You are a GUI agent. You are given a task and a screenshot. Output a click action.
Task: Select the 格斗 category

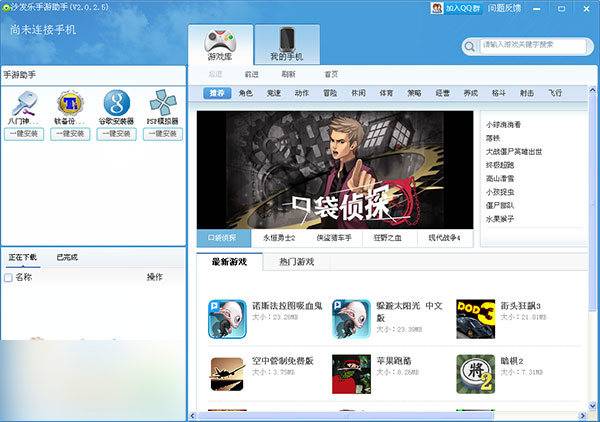pyautogui.click(x=499, y=93)
